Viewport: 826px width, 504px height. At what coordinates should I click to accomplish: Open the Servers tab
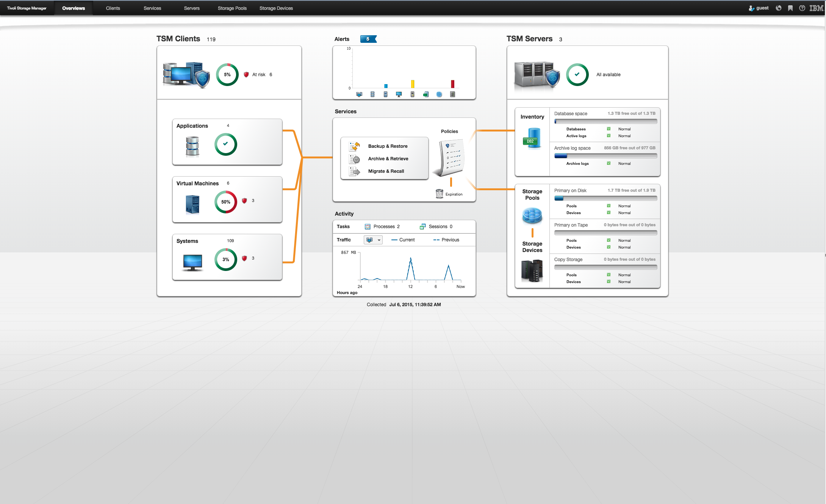click(x=192, y=8)
